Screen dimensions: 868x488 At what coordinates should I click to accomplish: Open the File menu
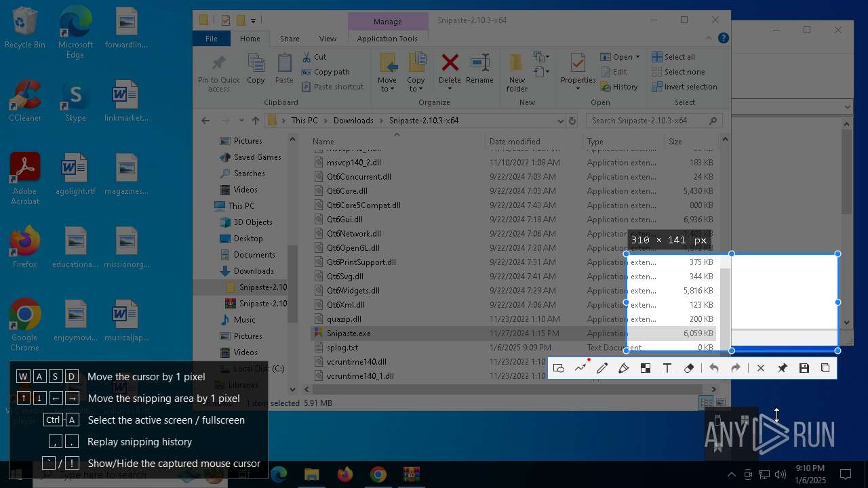[212, 39]
